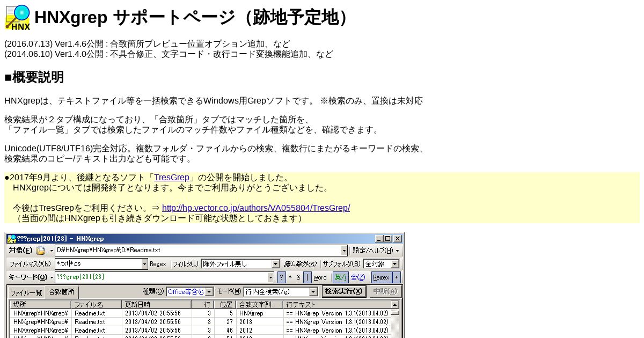Sort by the 場所 column header
Image resolution: width=644 pixels, height=338 pixels.
click(40, 305)
